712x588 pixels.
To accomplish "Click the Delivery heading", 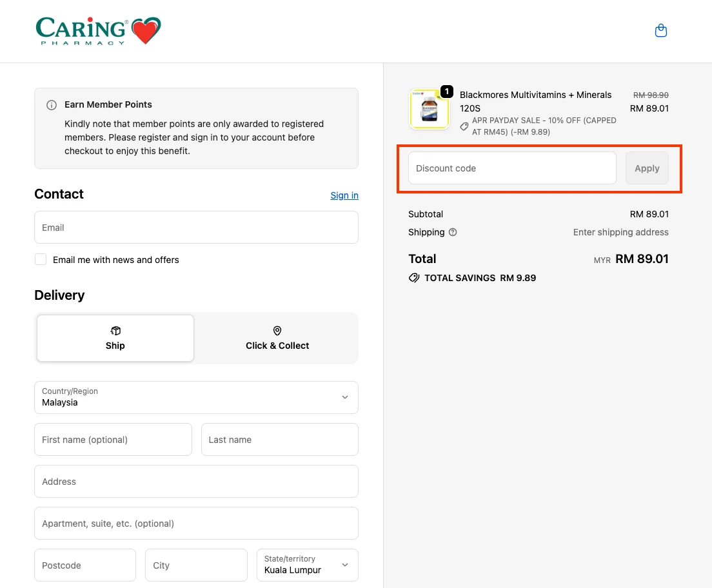I will pyautogui.click(x=59, y=295).
